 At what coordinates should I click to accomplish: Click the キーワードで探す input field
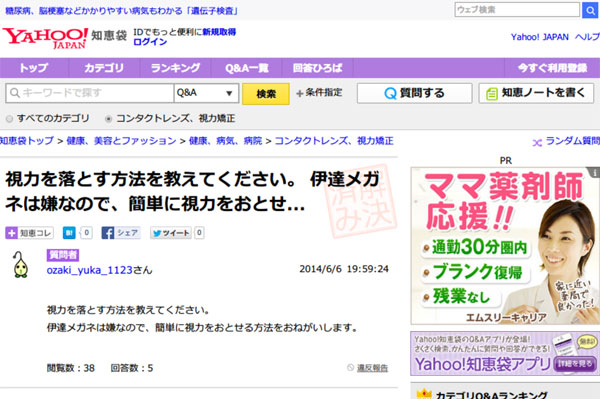[x=90, y=93]
